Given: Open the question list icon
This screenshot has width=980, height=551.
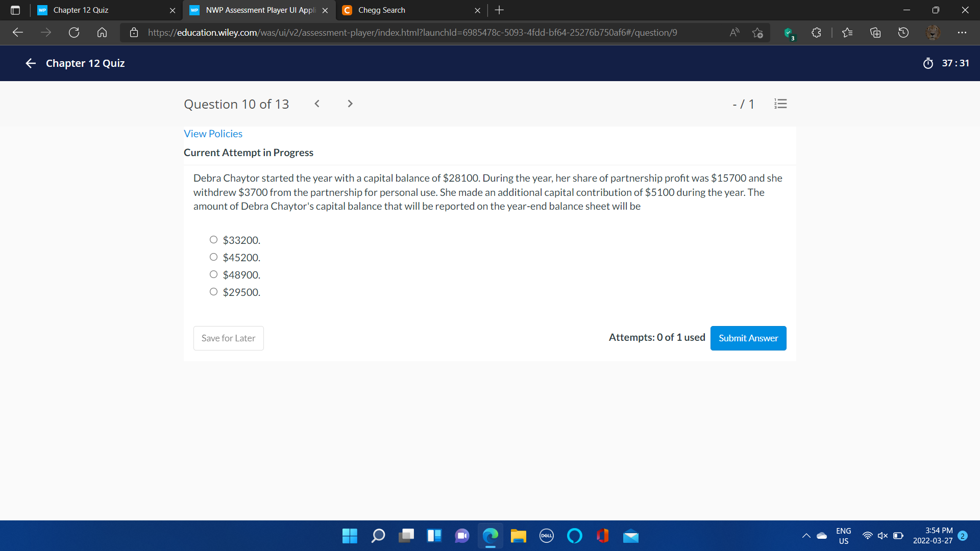Looking at the screenshot, I should [x=780, y=104].
